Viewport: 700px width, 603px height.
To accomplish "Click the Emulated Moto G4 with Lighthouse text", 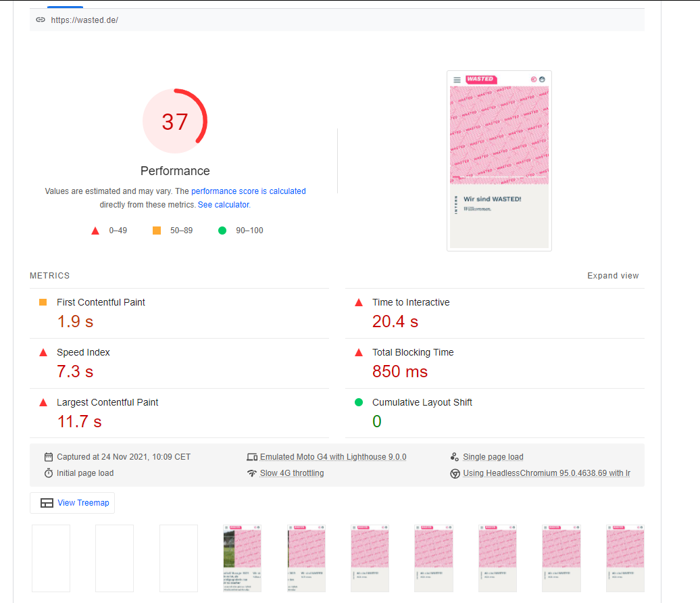I will pyautogui.click(x=333, y=457).
